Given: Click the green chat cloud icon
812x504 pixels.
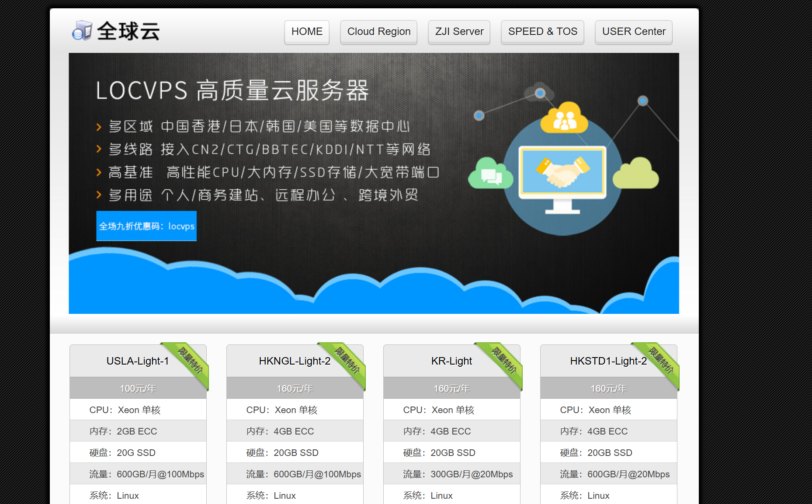Looking at the screenshot, I should coord(490,174).
